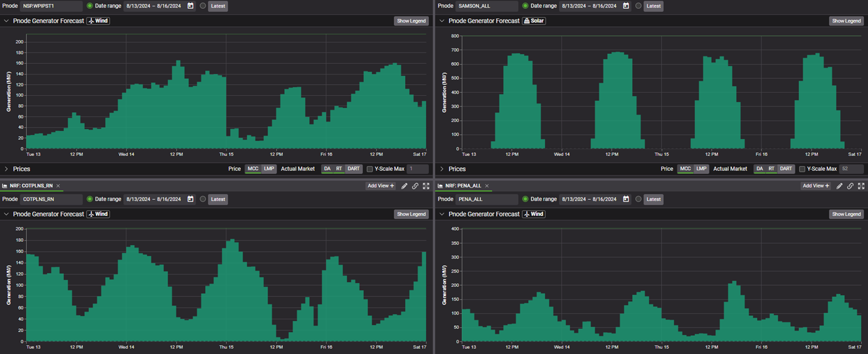Click Add View + in COTPLNS_RN panel

click(381, 186)
